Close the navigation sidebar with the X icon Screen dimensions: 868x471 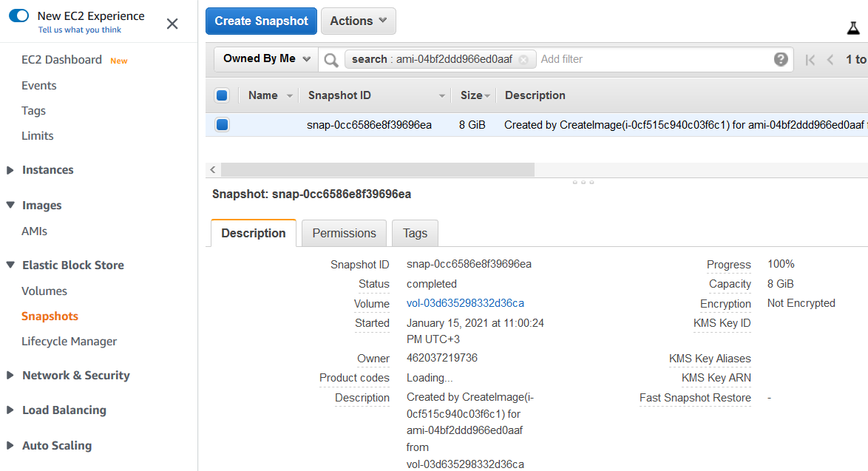click(x=172, y=24)
